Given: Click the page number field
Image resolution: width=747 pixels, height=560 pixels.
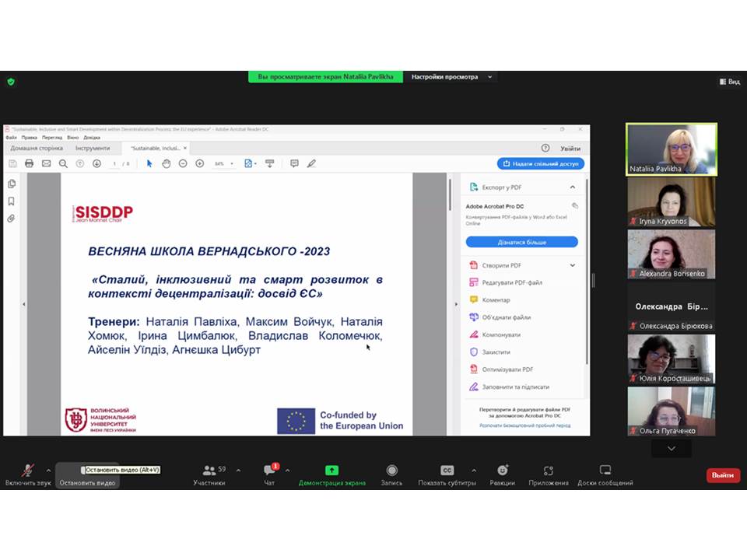Looking at the screenshot, I should [x=114, y=163].
